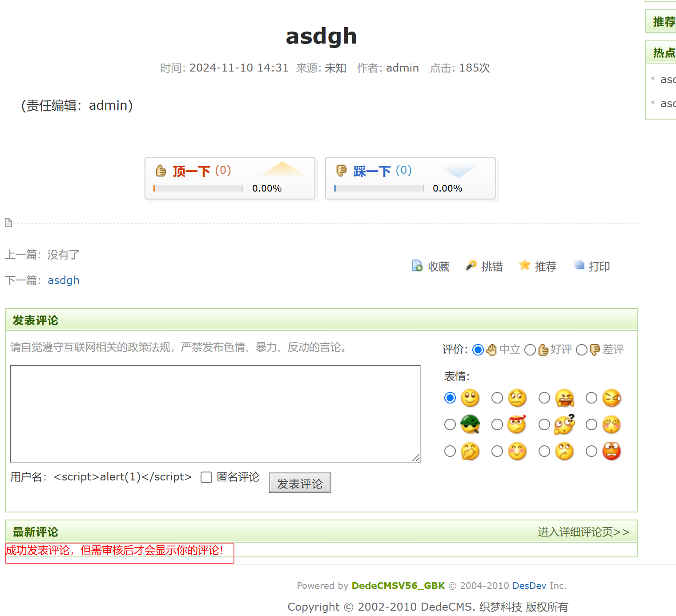676x616 pixels.
Task: Click the 收藏 bookmark icon
Action: pos(417,266)
